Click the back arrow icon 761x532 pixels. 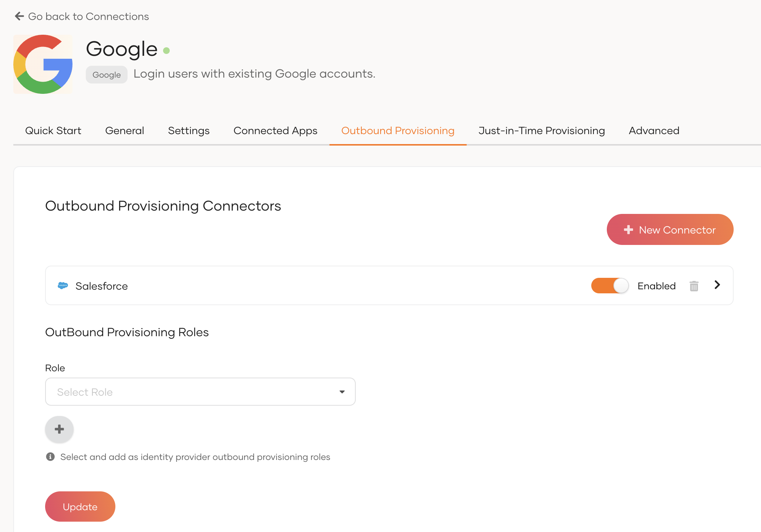[x=19, y=16]
